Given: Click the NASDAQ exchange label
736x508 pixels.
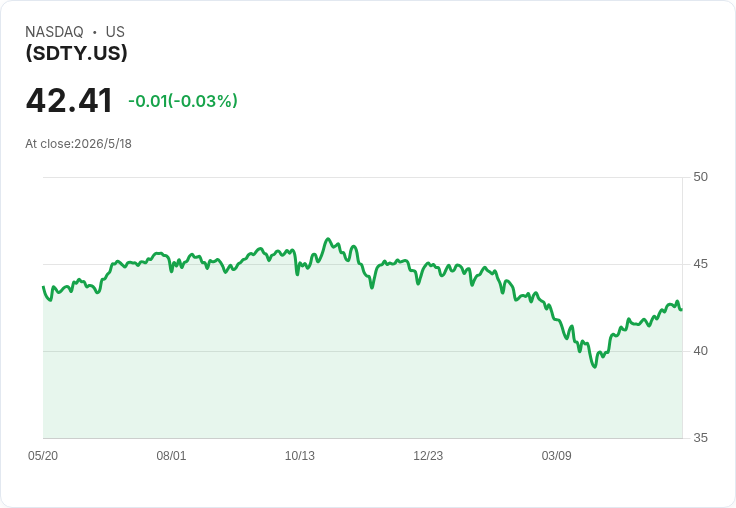Looking at the screenshot, I should [54, 32].
